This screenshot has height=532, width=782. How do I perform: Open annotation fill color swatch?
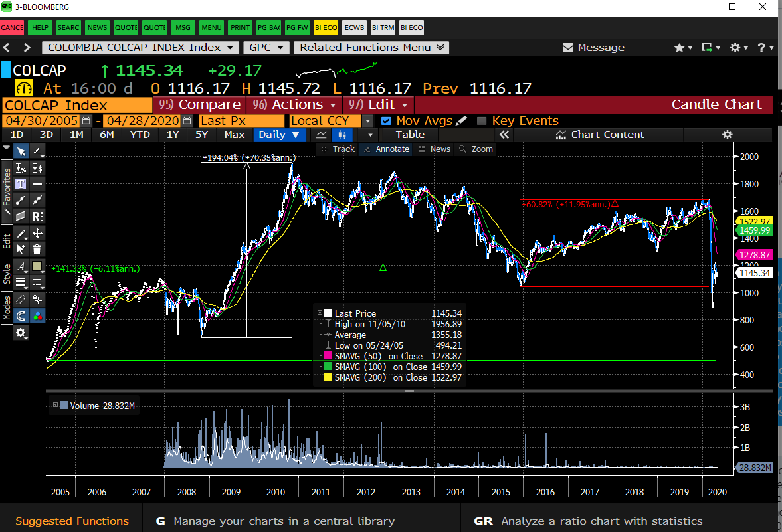(37, 267)
